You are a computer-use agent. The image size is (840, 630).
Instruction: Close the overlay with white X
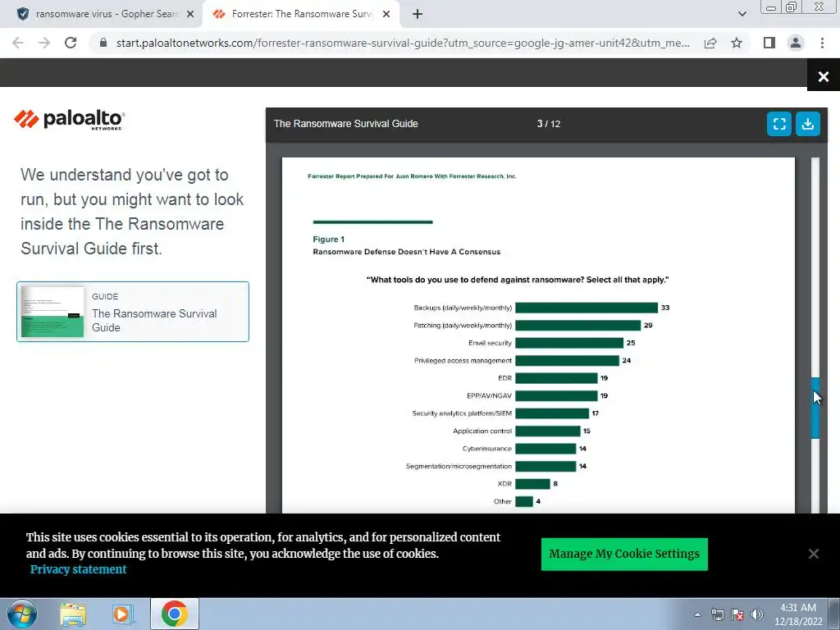[824, 76]
